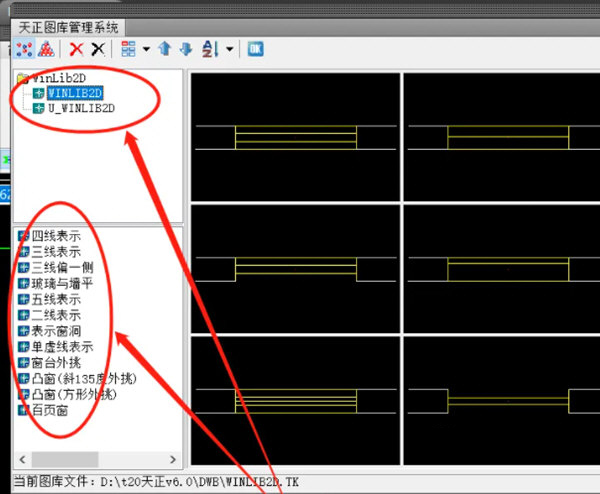
Task: Select the WINLIB2D library node
Action: coord(75,93)
